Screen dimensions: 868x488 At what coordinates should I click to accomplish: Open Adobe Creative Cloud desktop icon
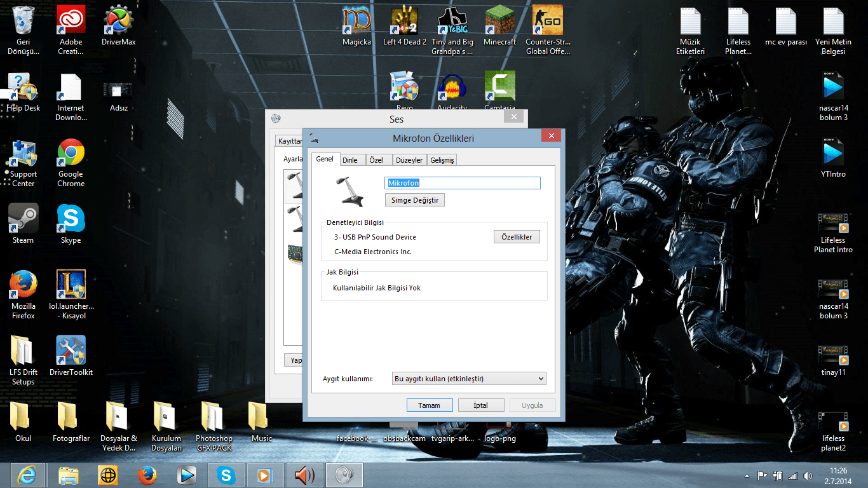pos(71,30)
